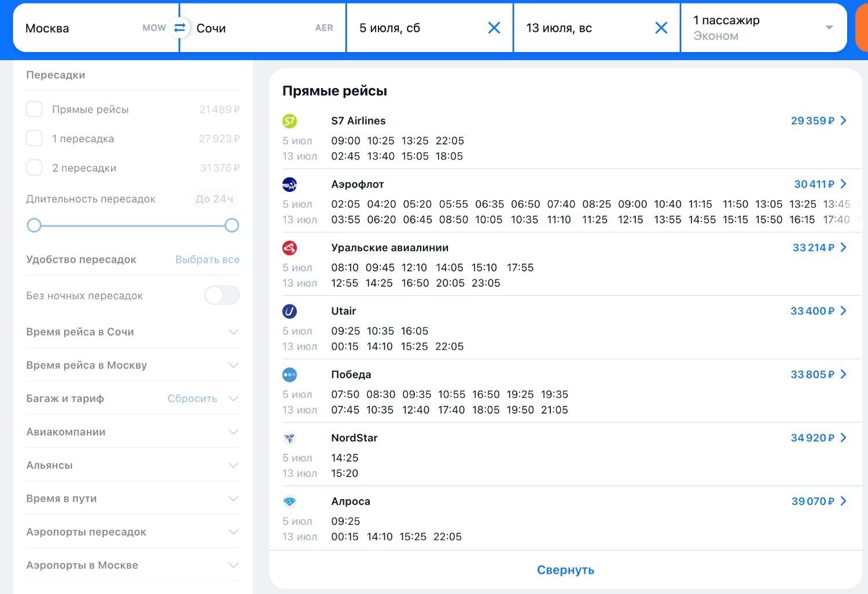Select Победа return time 21:05

(x=554, y=410)
